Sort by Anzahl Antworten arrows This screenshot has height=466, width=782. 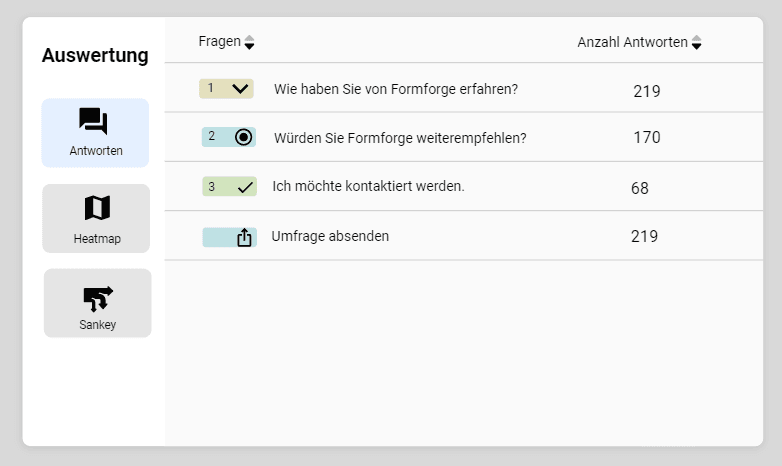click(696, 43)
